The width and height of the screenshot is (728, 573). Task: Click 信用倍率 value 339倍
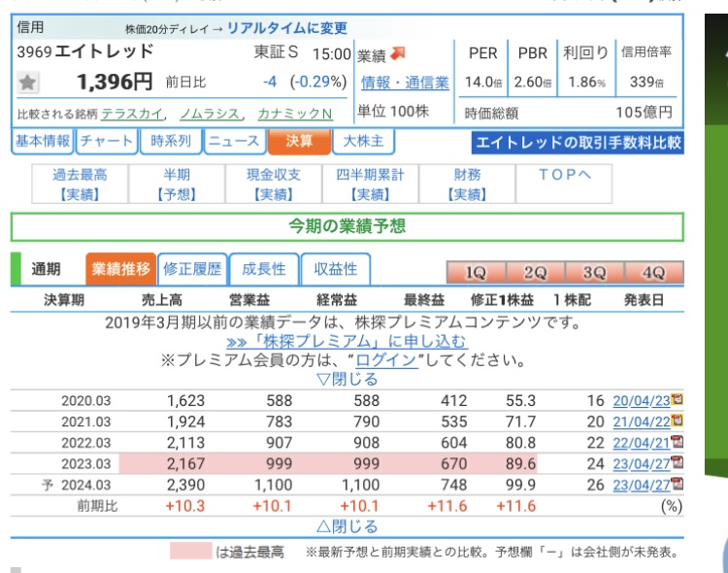tap(646, 83)
